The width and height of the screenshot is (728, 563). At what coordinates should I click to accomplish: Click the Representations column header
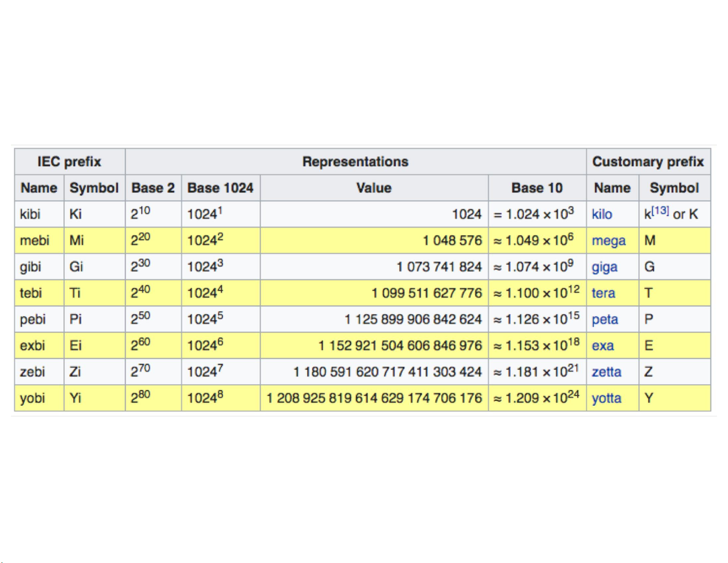click(355, 162)
